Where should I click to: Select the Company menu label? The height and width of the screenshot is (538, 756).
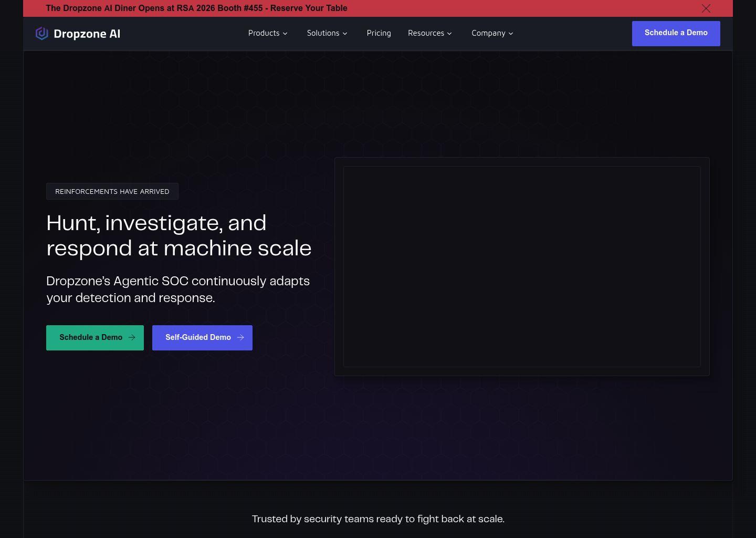tap(488, 33)
